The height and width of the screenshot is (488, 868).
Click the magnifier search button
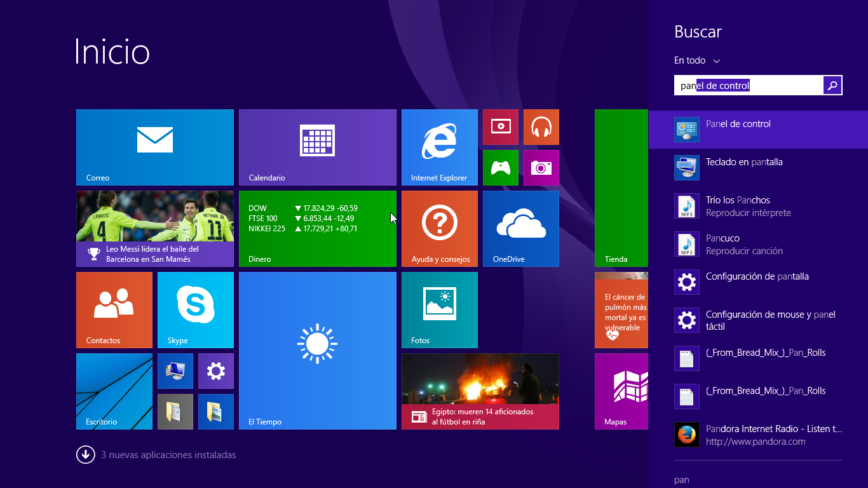click(x=832, y=85)
